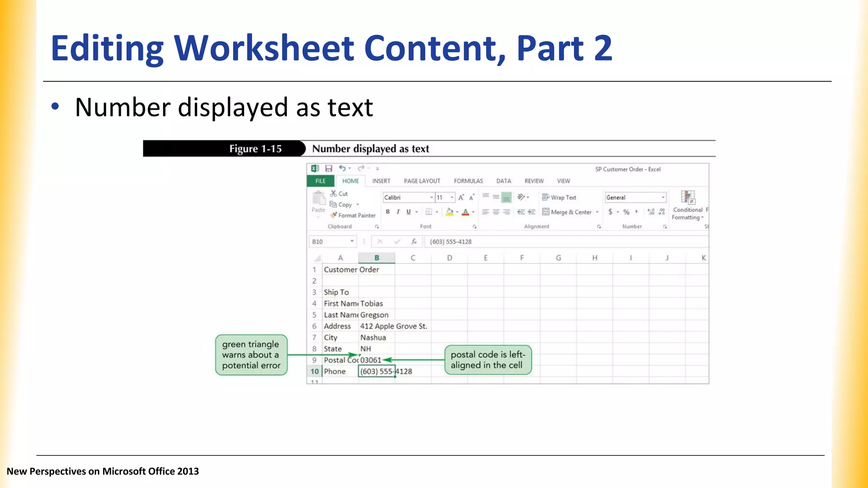Click the formula bar showing (603) 555-4128

click(x=566, y=241)
